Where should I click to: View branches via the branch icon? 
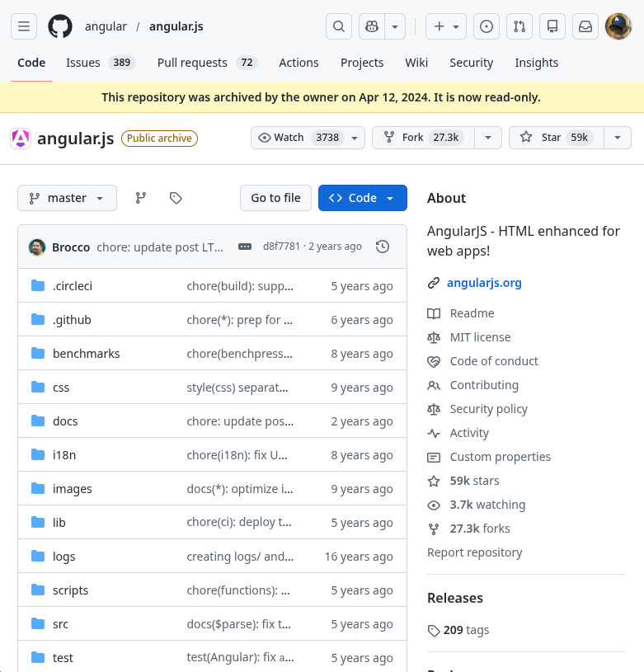click(x=141, y=198)
